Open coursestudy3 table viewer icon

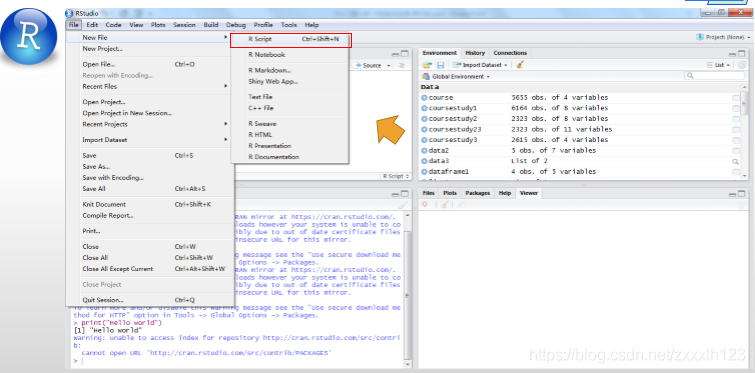pyautogui.click(x=736, y=140)
